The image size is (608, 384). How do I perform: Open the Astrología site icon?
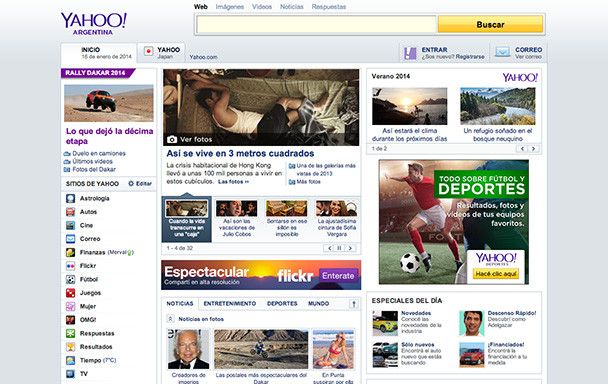click(70, 199)
